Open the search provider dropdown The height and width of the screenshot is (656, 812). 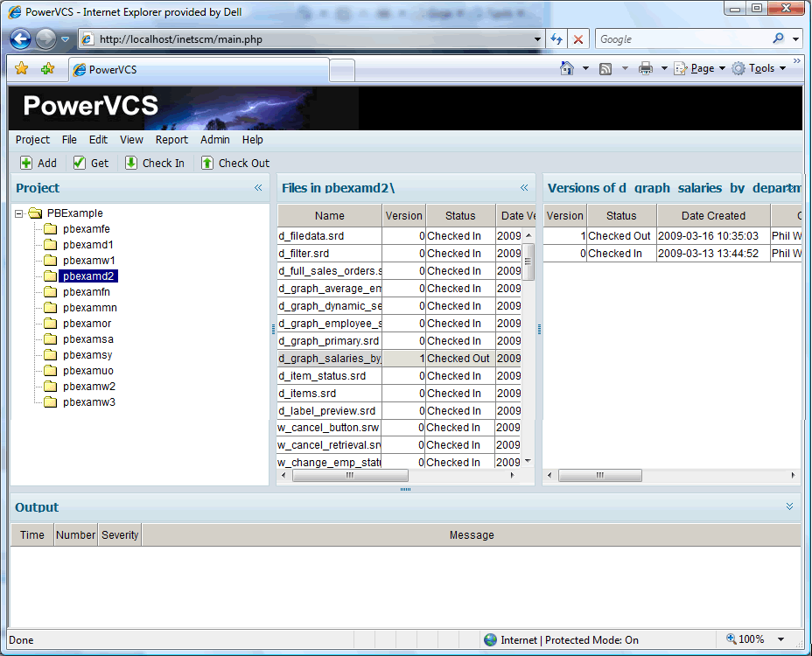795,39
